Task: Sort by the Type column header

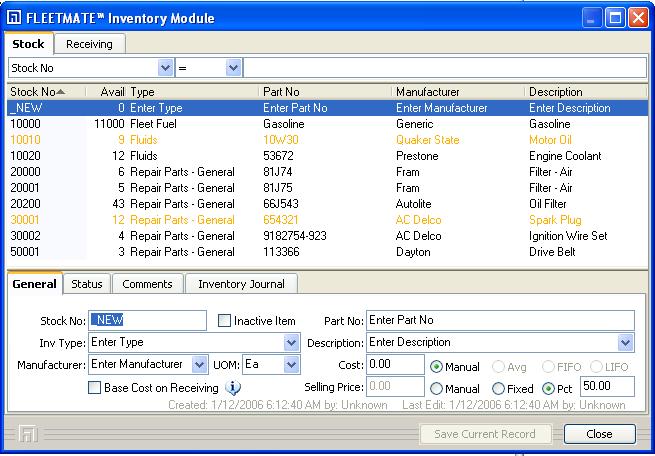Action: point(193,92)
